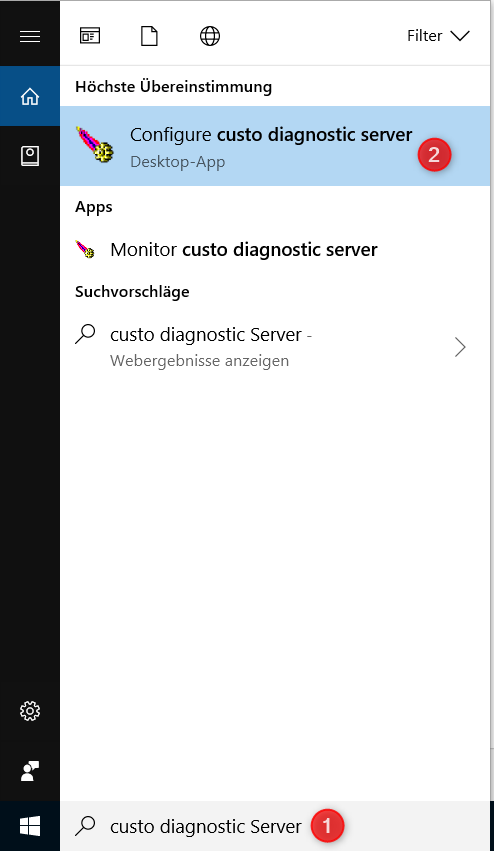Click the chevron arrow next to Filter
This screenshot has width=494, height=851.
pyautogui.click(x=460, y=36)
